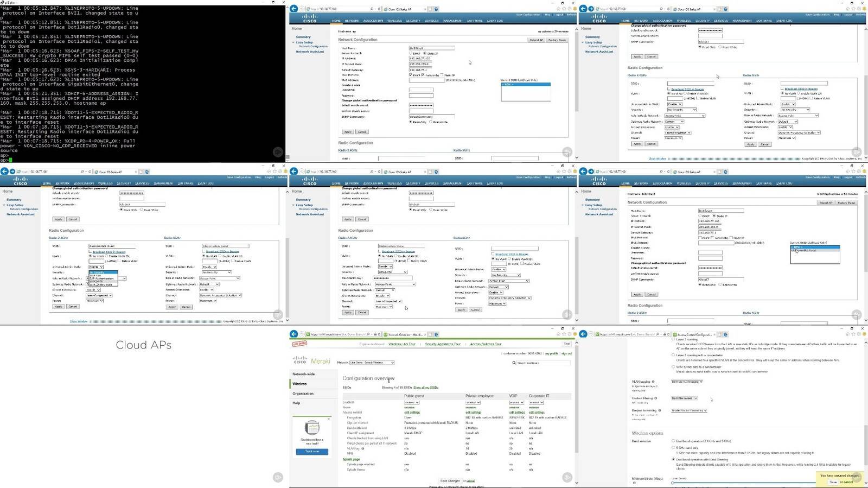Image resolution: width=868 pixels, height=488 pixels.
Task: Switch to Access Control Configuration browser tab
Action: tap(695, 334)
